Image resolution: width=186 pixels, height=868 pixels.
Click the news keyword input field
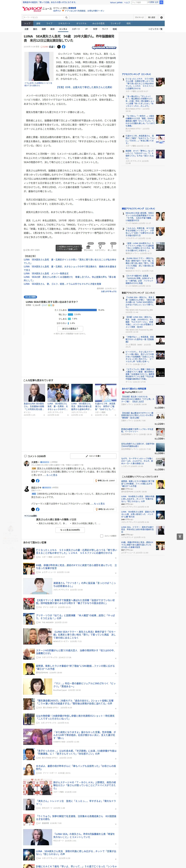(44, 18)
